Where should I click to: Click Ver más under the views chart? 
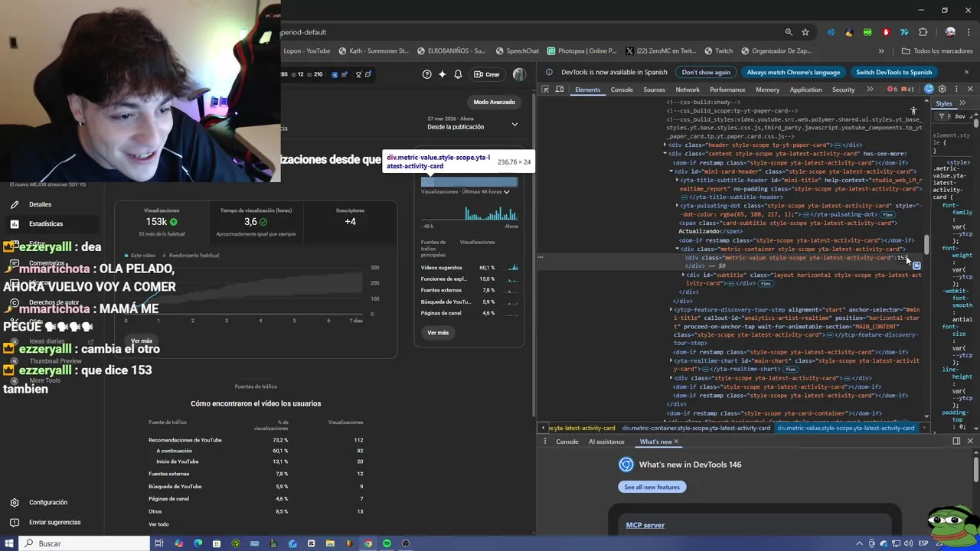click(x=142, y=341)
